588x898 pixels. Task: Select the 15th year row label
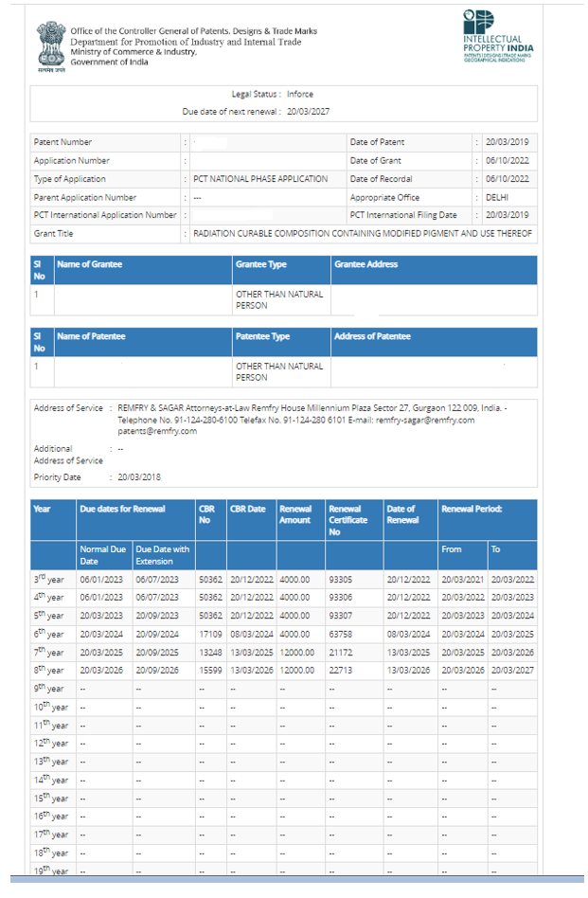coord(51,799)
